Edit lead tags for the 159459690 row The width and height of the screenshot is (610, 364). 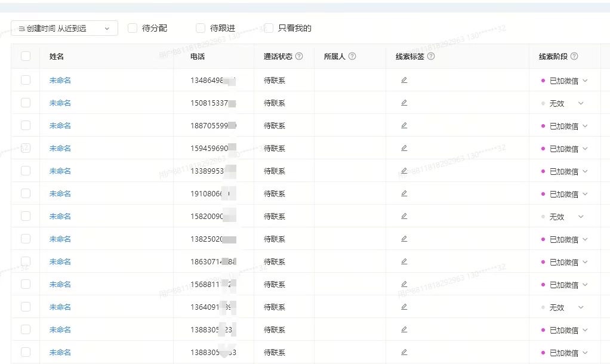(x=404, y=148)
